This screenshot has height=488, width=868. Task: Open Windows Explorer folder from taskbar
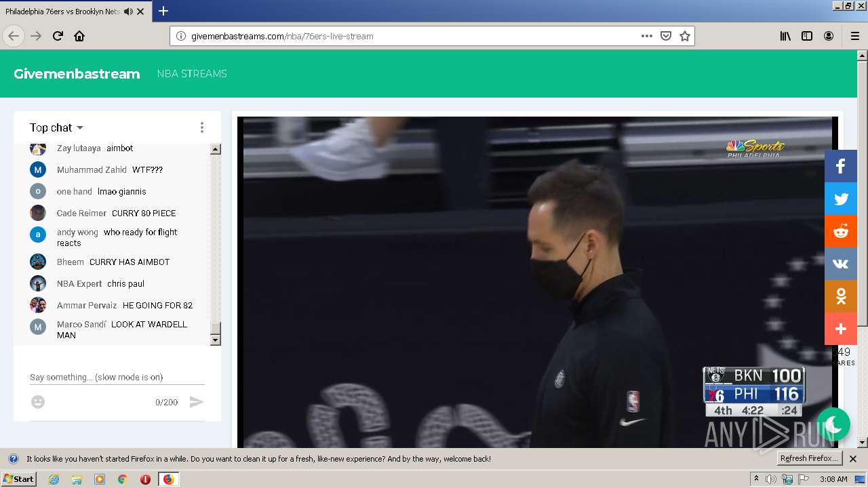77,479
